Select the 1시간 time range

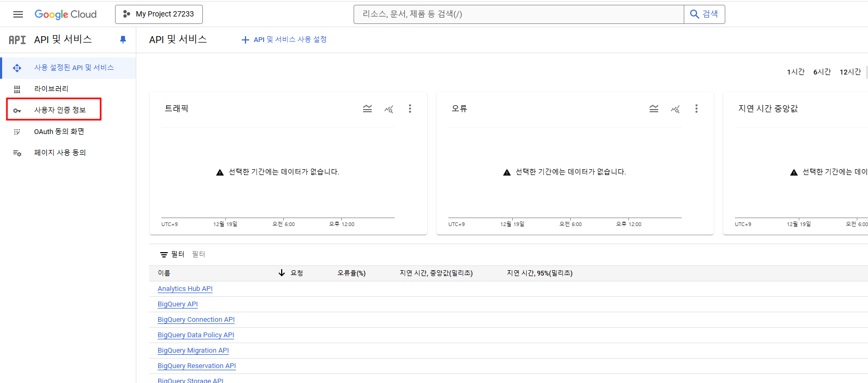coord(796,72)
